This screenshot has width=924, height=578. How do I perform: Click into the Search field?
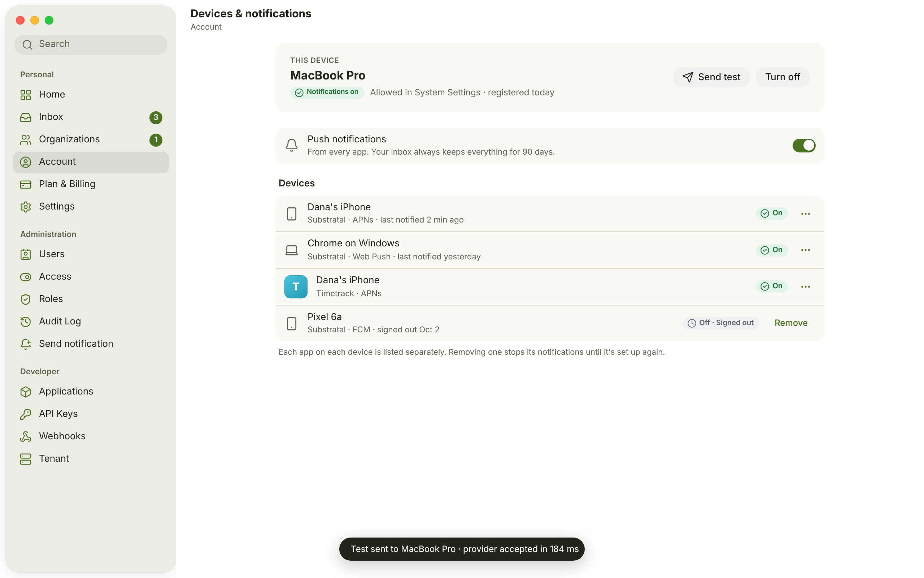[91, 44]
